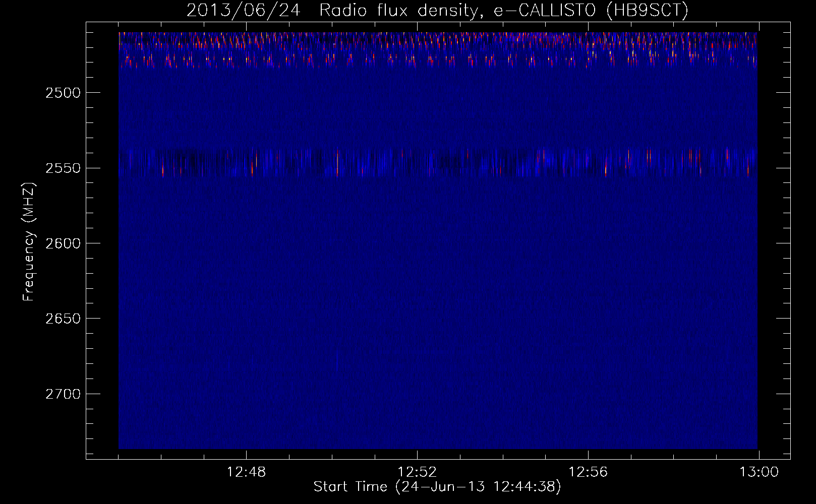Select the "Frequency (MHZ)" axis label
The image size is (816, 504).
29,242
